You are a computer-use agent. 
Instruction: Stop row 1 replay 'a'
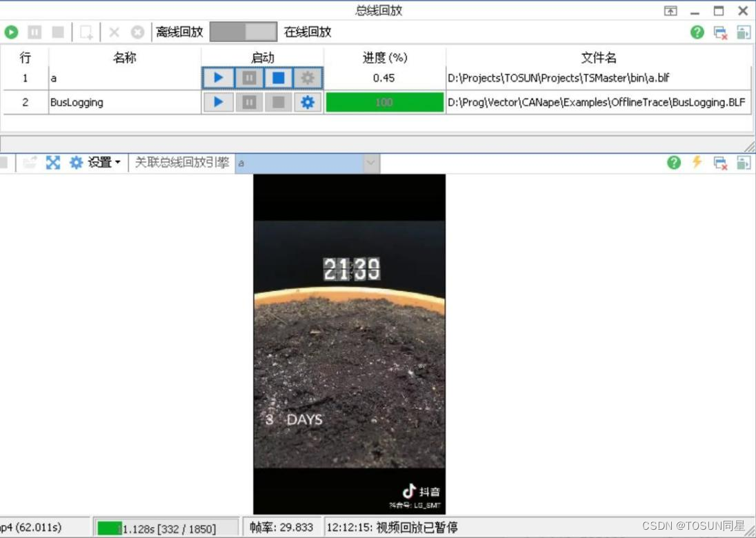(x=278, y=78)
